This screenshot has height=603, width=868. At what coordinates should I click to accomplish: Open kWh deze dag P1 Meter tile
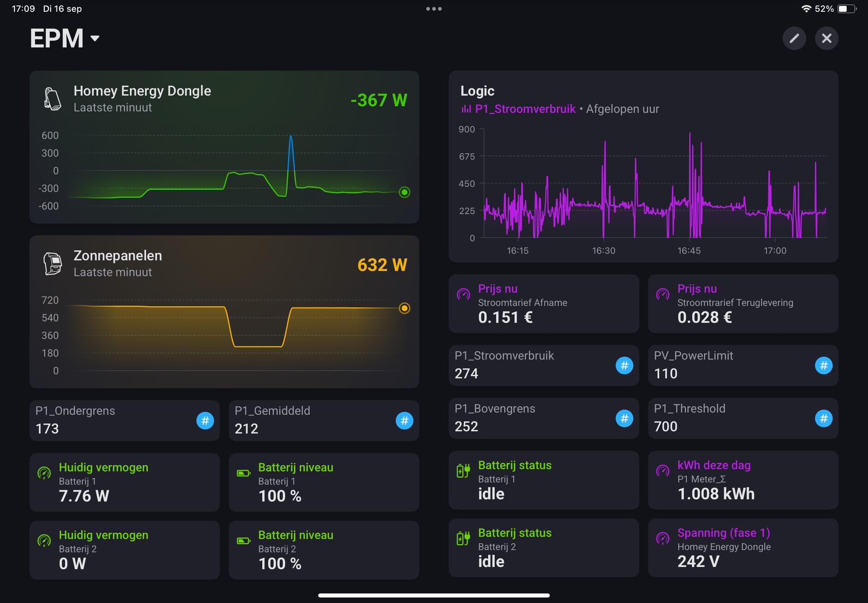pos(743,480)
